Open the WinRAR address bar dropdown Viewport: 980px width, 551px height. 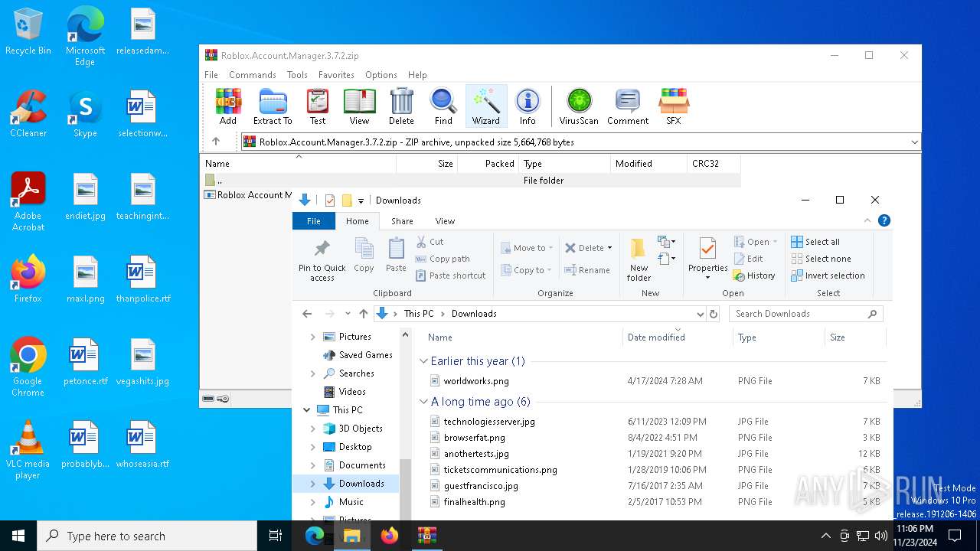[914, 142]
